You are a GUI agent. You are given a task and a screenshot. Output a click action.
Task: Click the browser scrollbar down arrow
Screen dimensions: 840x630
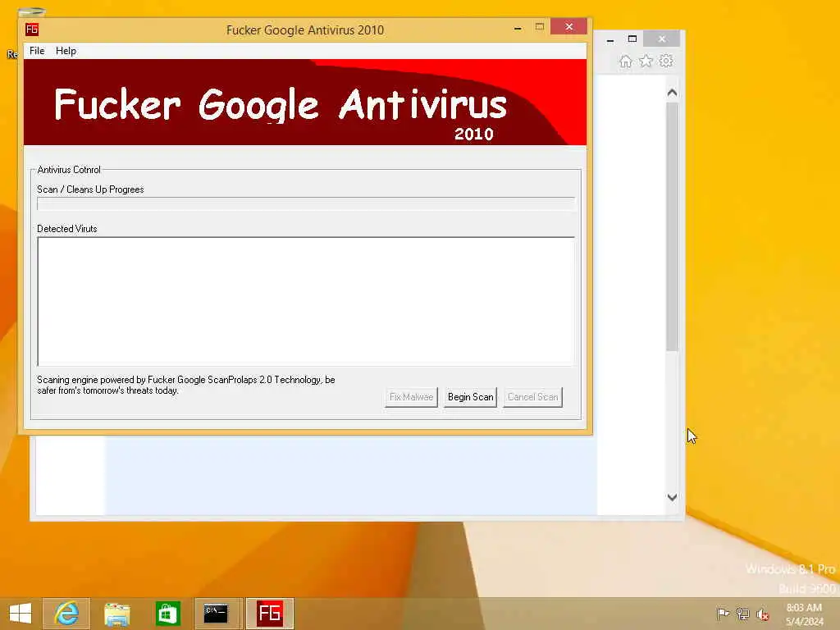coord(673,497)
